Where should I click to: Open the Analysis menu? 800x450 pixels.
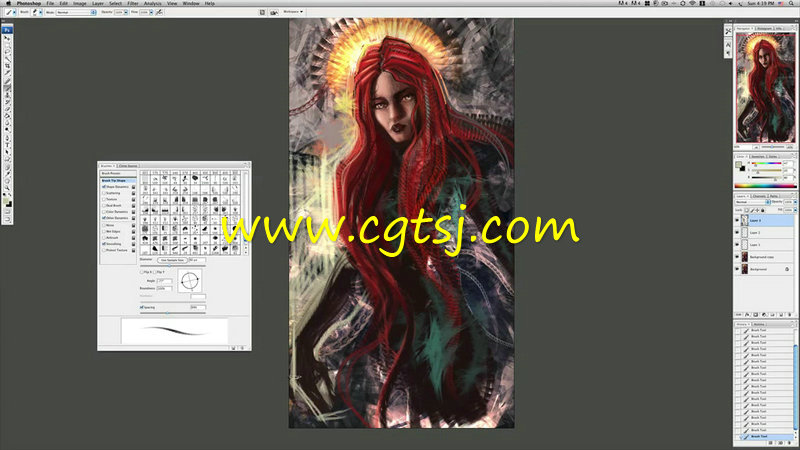pos(153,3)
